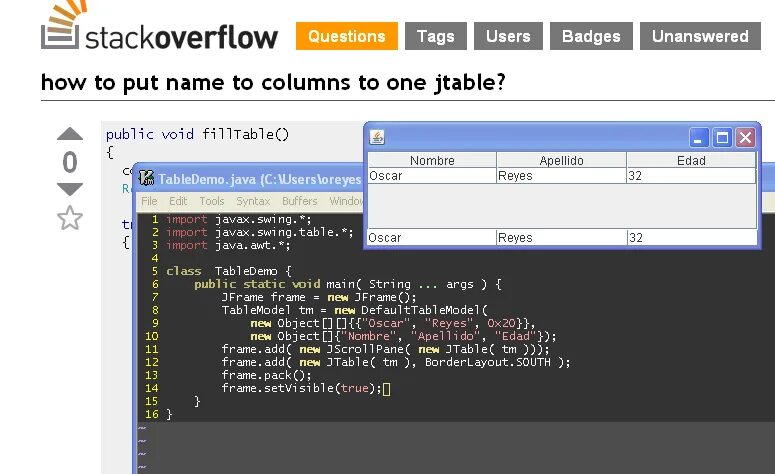The height and width of the screenshot is (474, 775).
Task: Select the 32 cell in the top table
Action: [691, 176]
